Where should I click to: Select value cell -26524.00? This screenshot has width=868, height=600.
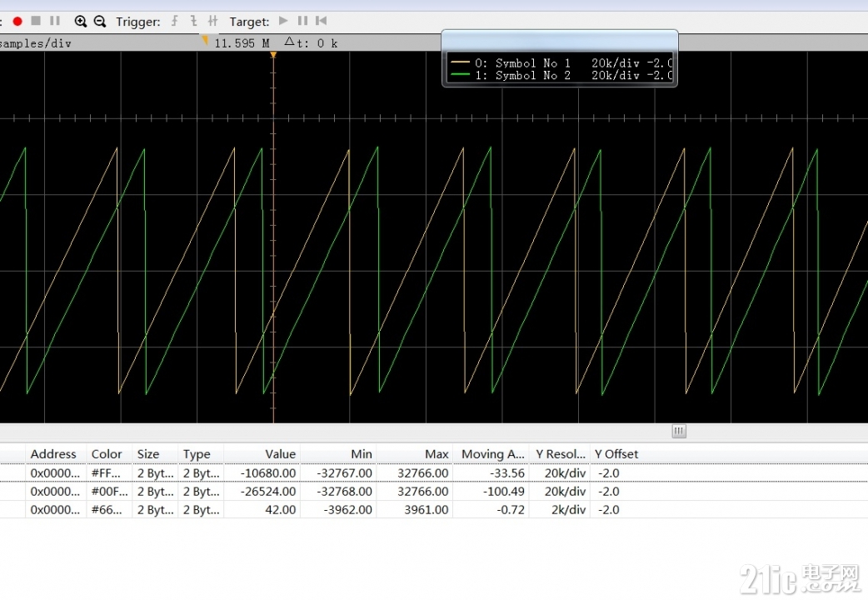(262, 492)
